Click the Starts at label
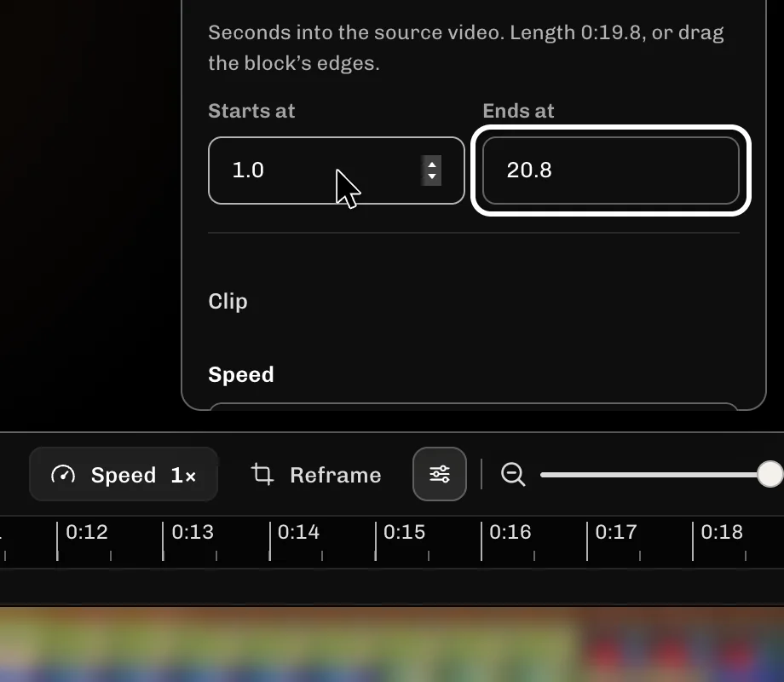This screenshot has height=682, width=784. (251, 111)
